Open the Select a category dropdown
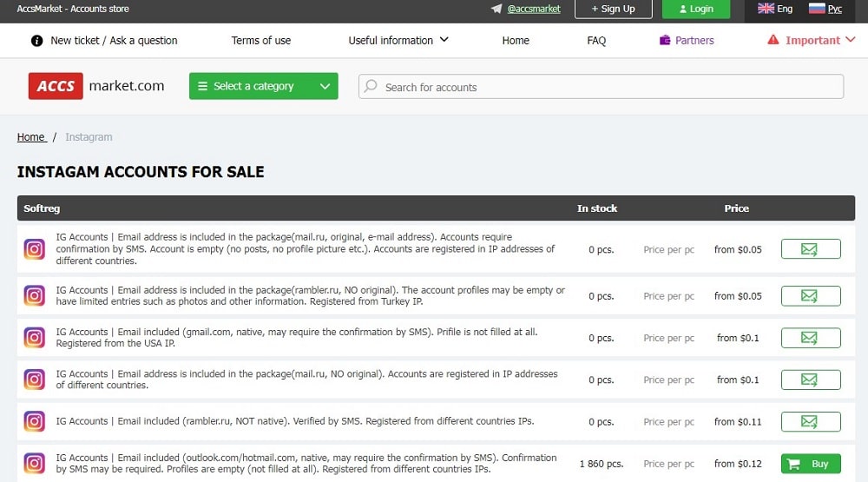Screen dimensions: 868x482 point(264,87)
